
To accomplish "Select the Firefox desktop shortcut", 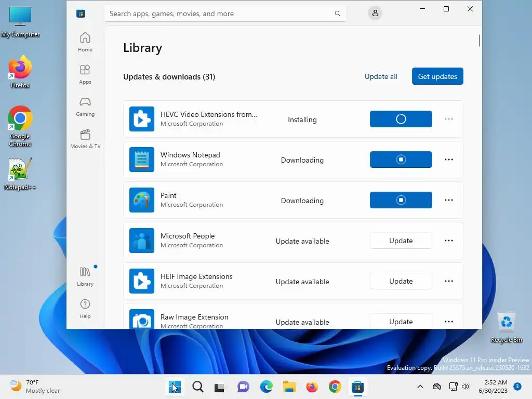I will pyautogui.click(x=20, y=72).
